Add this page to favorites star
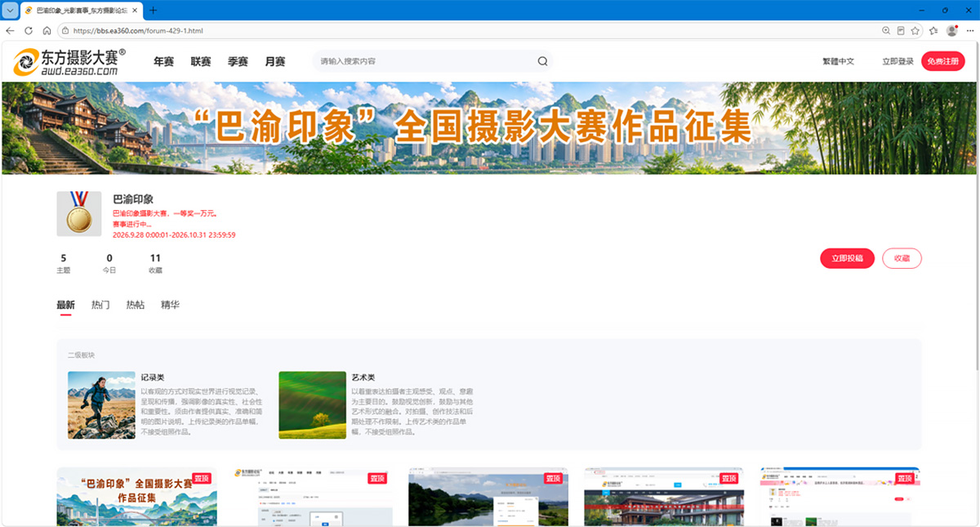This screenshot has width=980, height=527. coord(915,30)
